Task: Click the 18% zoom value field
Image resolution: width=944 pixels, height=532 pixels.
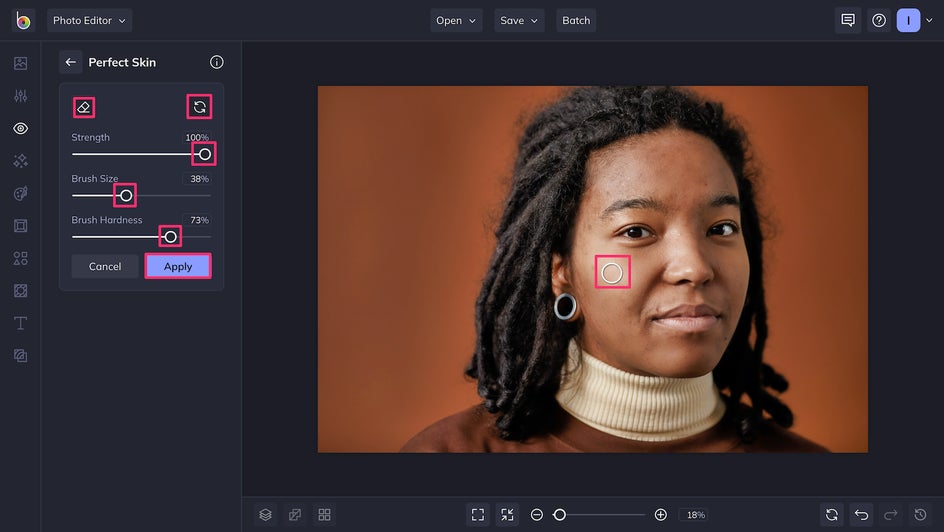Action: coord(695,515)
